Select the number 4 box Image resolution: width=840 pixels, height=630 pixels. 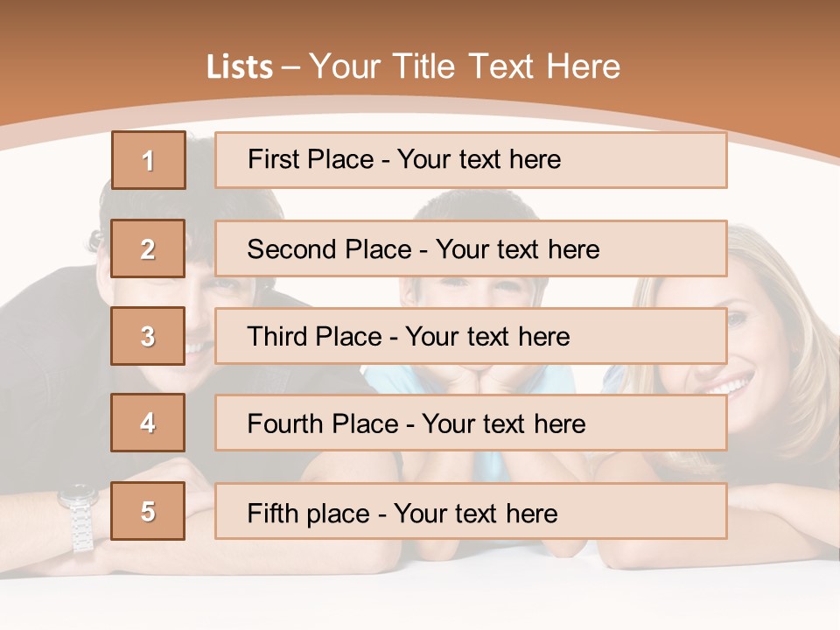point(148,423)
